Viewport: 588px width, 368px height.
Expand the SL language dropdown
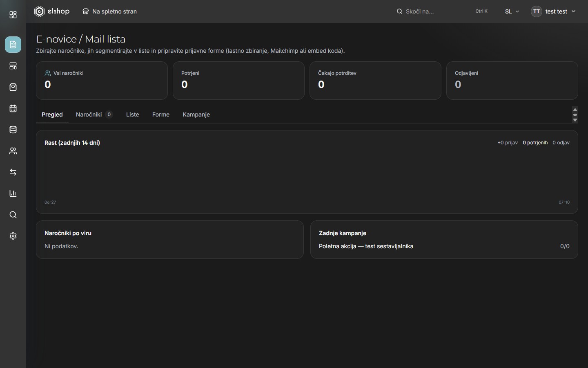click(512, 11)
